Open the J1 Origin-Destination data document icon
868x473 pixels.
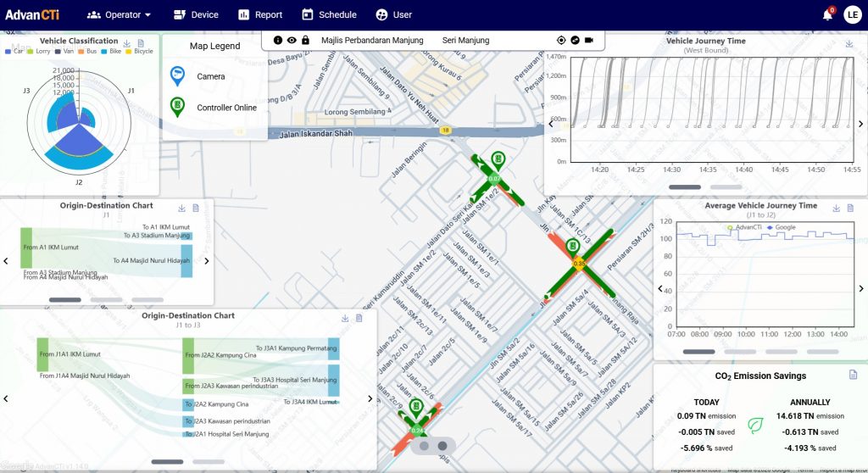(196, 208)
